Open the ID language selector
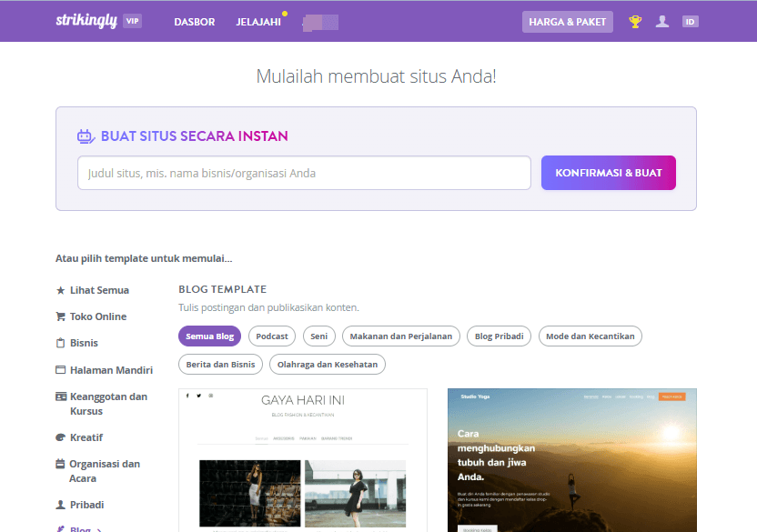Image resolution: width=757 pixels, height=532 pixels. pyautogui.click(x=691, y=22)
